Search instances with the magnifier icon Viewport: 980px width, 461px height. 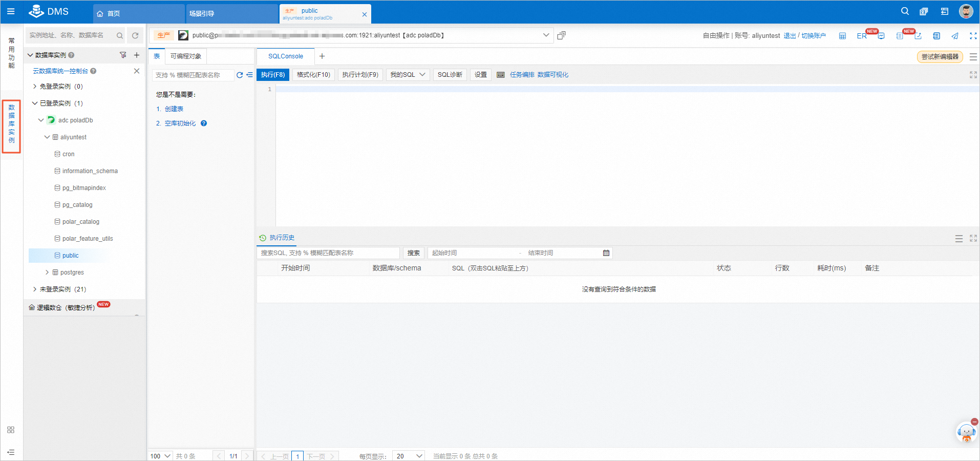(x=119, y=35)
